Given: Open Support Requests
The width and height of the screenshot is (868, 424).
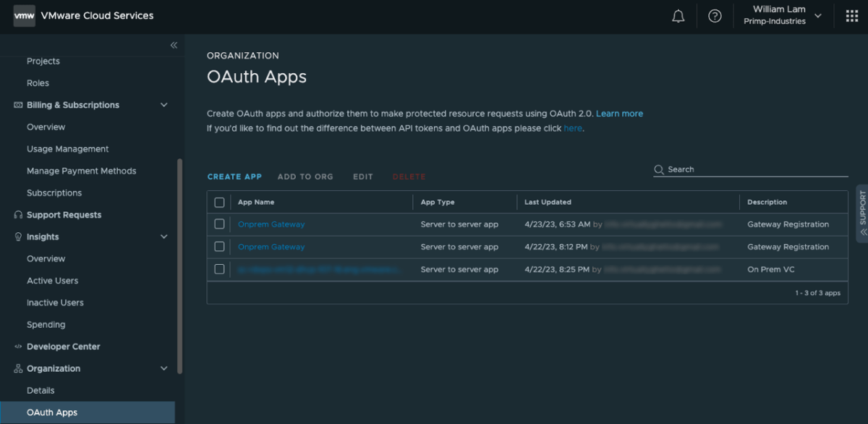Looking at the screenshot, I should coord(64,215).
